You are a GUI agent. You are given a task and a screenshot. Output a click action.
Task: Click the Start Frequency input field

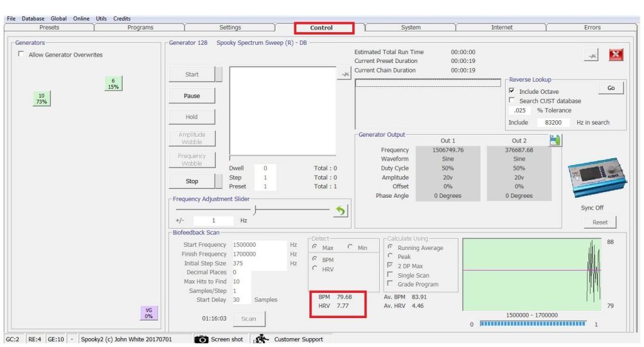click(x=258, y=245)
